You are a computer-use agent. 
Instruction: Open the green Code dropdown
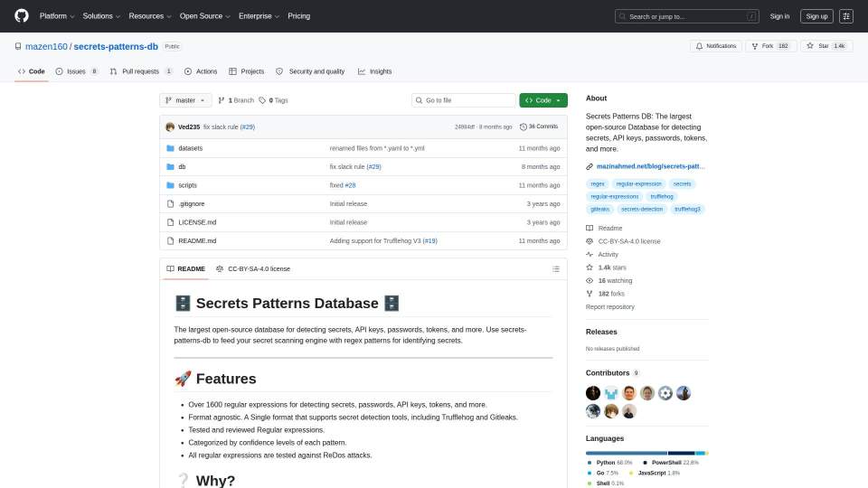click(543, 100)
